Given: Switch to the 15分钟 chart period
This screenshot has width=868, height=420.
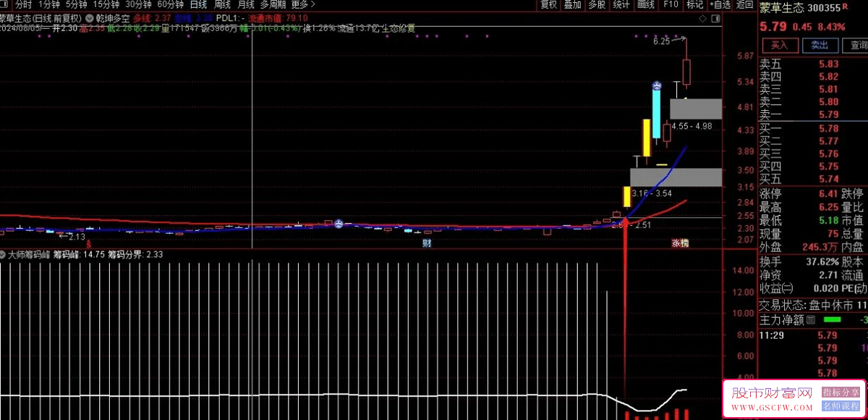Looking at the screenshot, I should point(106,4).
